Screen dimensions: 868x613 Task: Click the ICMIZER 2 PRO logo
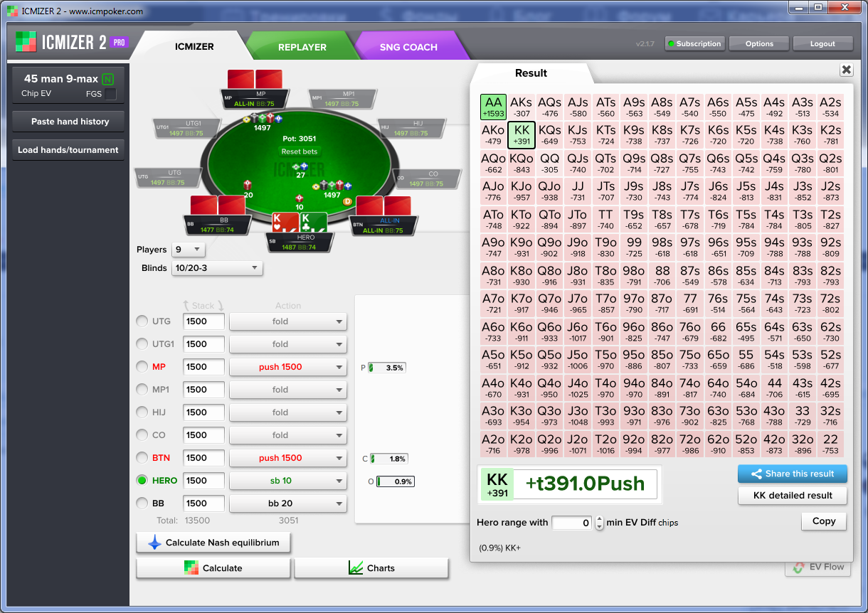click(71, 43)
